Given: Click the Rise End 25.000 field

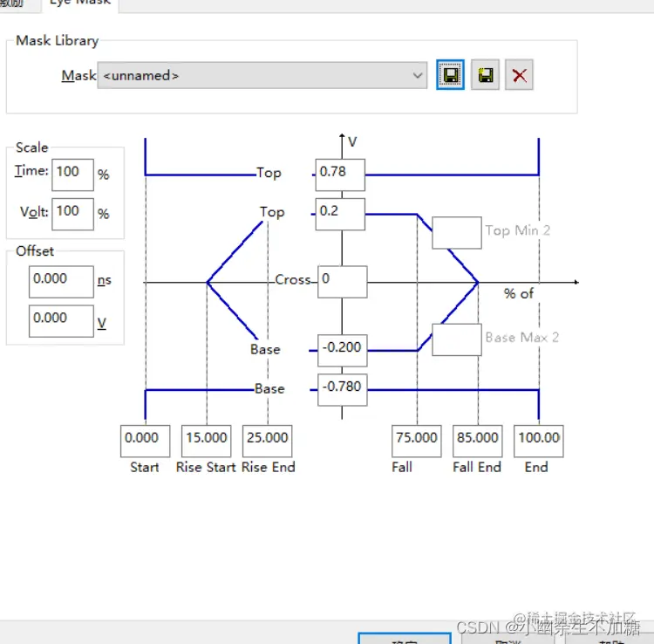Looking at the screenshot, I should (x=268, y=442).
